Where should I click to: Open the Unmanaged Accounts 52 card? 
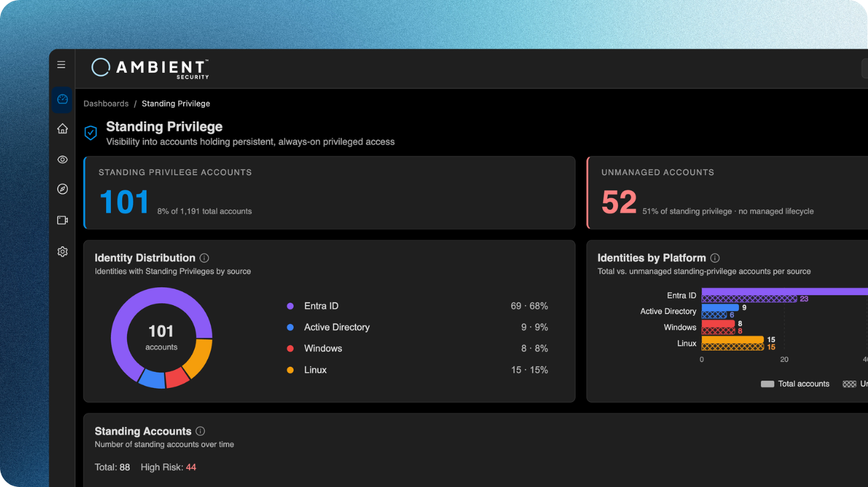(x=727, y=192)
